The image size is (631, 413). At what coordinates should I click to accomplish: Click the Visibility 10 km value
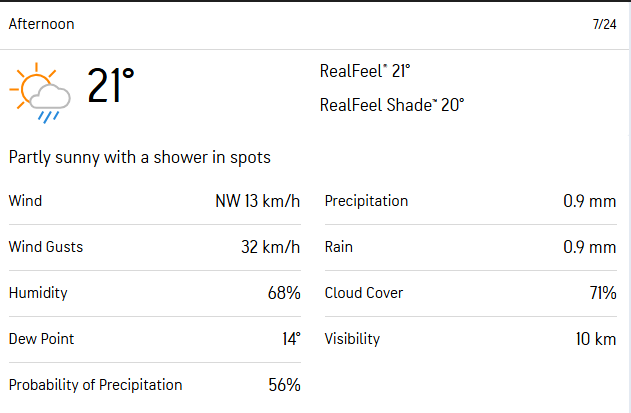point(595,339)
